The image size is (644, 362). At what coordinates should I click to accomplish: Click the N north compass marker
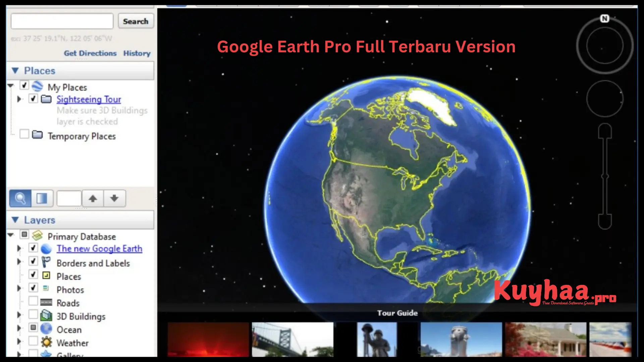point(605,18)
